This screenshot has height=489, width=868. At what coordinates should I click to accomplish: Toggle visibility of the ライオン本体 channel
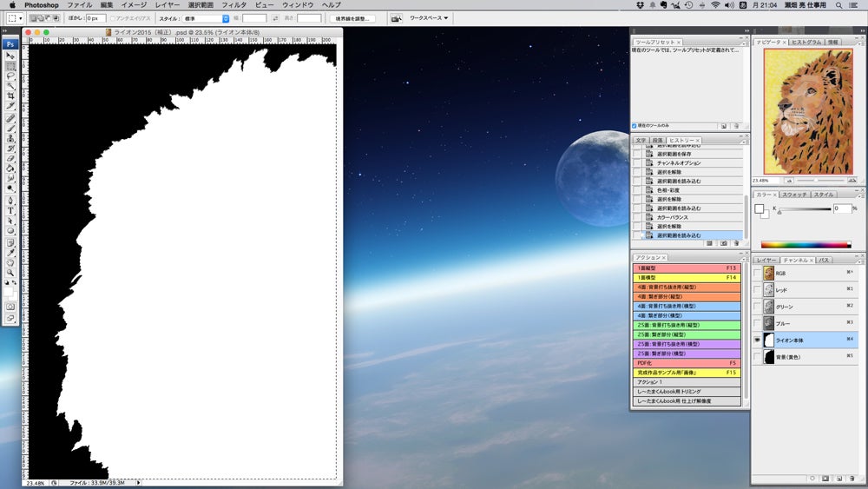[757, 340]
